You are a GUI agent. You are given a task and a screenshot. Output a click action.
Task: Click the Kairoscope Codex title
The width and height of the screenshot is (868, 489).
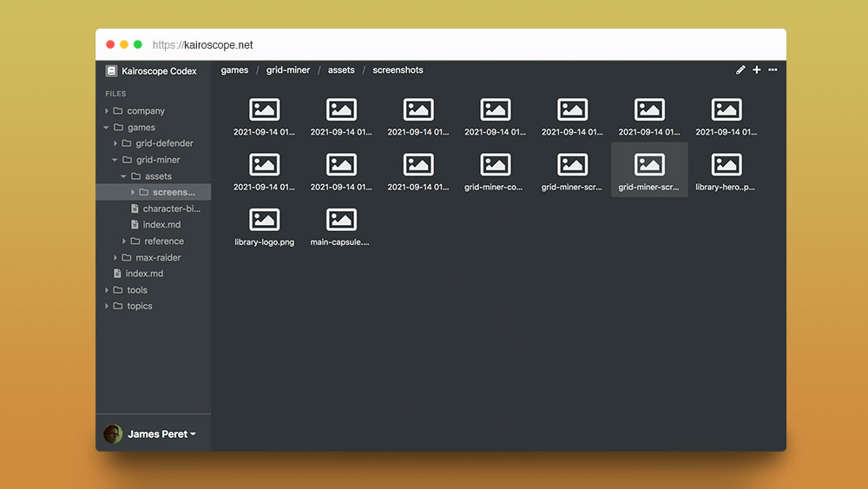(x=159, y=71)
